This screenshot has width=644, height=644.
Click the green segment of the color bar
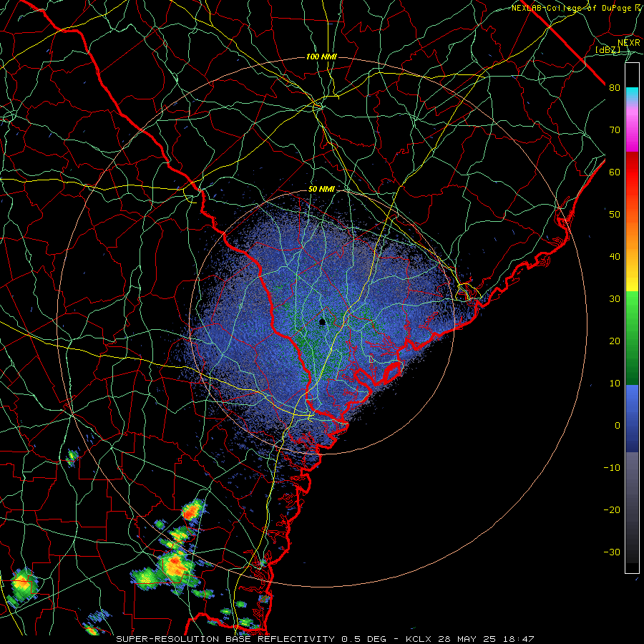632,338
